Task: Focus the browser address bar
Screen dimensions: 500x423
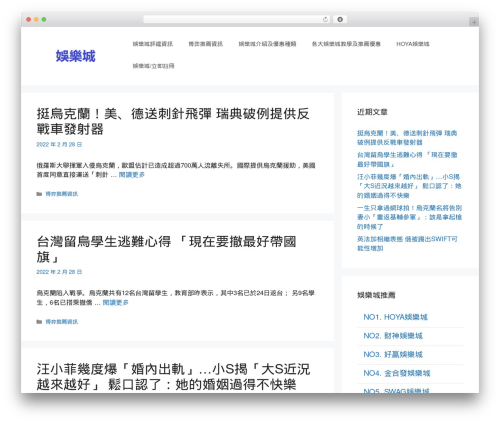Action: point(237,20)
